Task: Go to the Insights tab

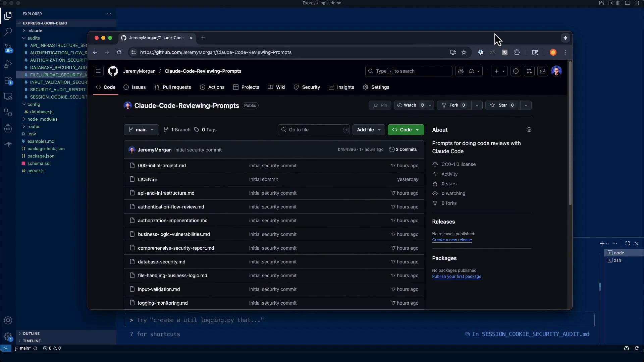Action: pos(341,87)
